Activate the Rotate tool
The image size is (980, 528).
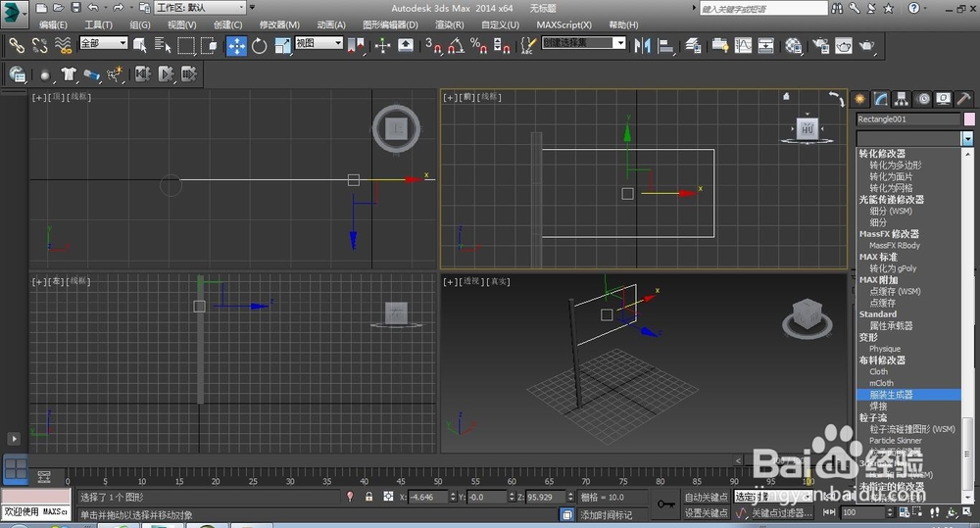(260, 45)
